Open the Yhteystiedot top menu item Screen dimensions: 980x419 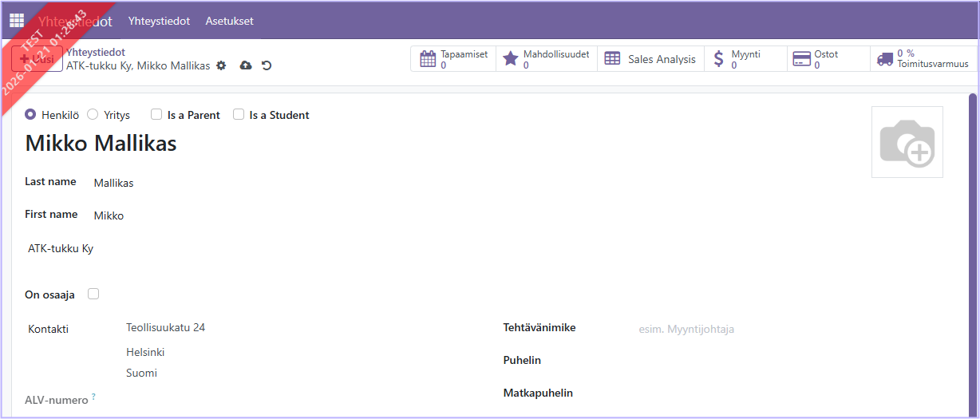click(x=159, y=21)
